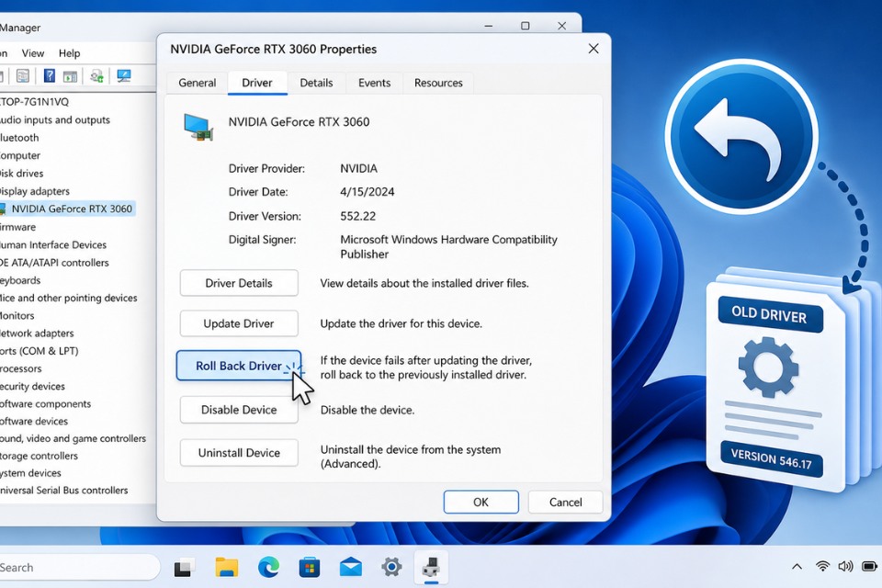Click the Uninstall Device button

click(239, 453)
